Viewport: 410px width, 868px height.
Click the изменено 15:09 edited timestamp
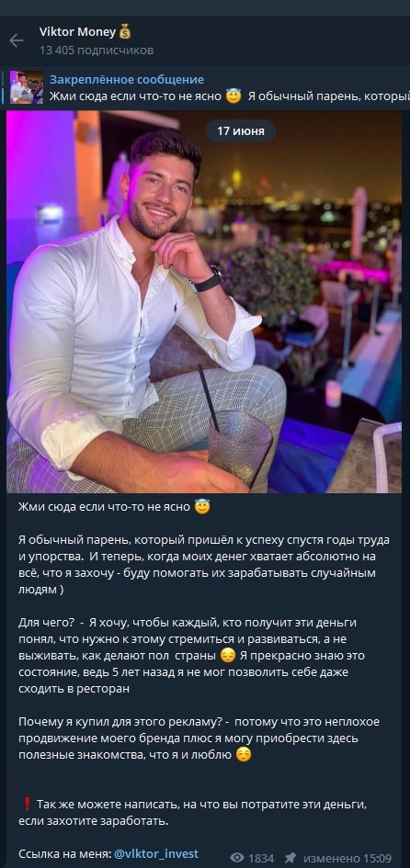(347, 858)
